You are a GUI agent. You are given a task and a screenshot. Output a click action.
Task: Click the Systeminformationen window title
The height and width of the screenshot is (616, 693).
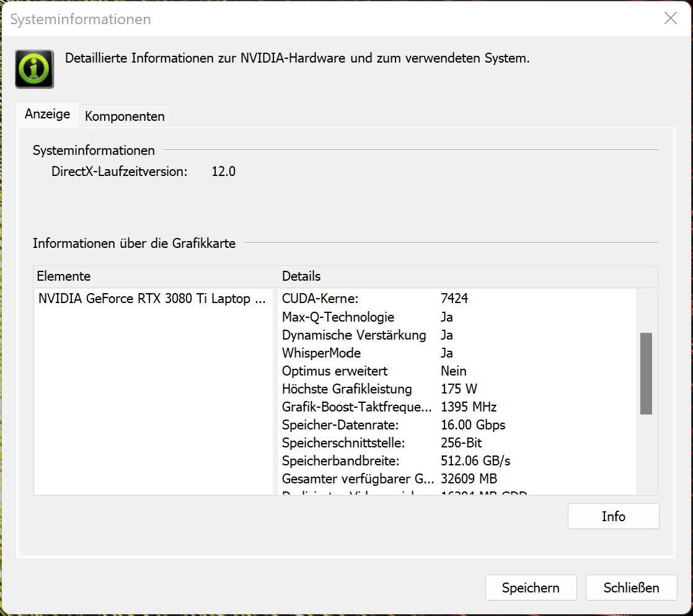click(x=81, y=19)
